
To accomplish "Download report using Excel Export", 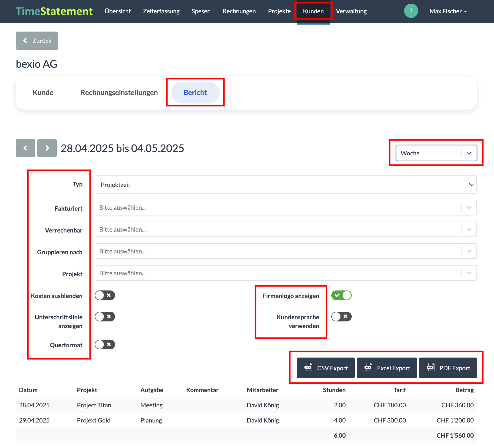I will (387, 368).
